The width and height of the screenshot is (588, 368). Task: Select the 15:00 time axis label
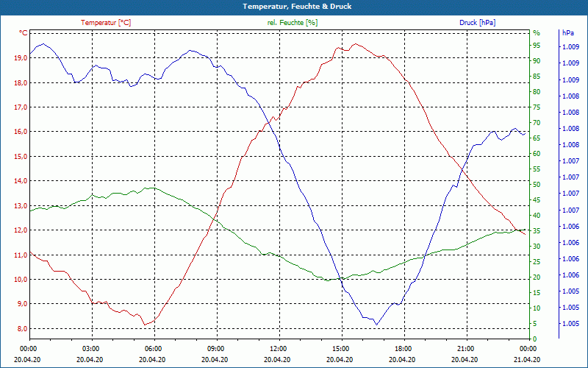[340, 348]
